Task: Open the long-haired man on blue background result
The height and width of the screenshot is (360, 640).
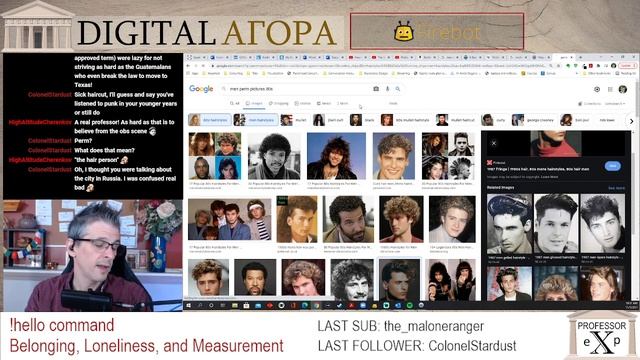Action: [x=336, y=156]
